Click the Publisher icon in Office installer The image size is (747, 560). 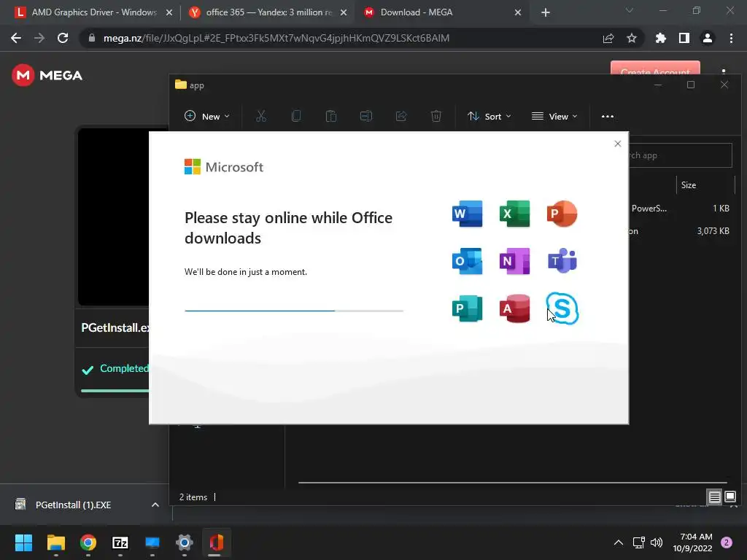tap(467, 308)
